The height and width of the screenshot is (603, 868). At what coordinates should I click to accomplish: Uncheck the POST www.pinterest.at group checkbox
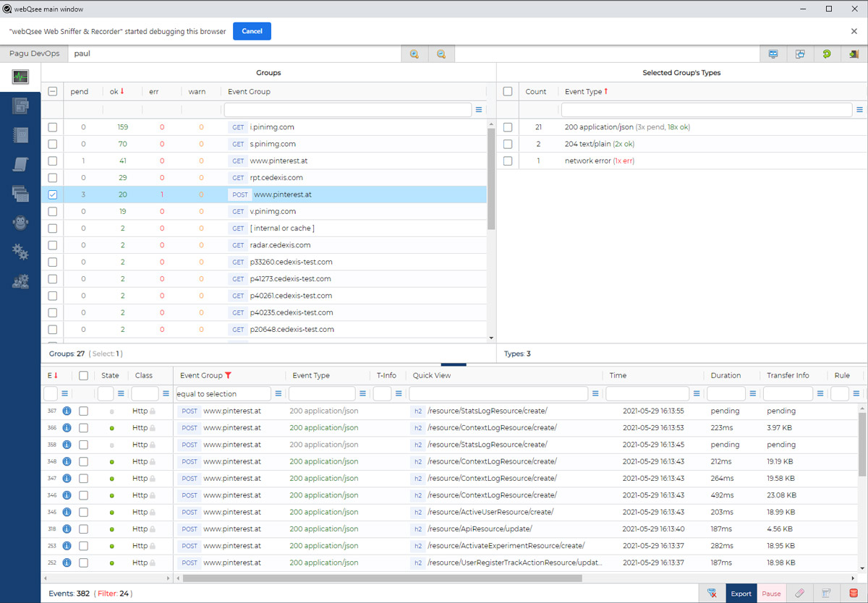click(52, 194)
